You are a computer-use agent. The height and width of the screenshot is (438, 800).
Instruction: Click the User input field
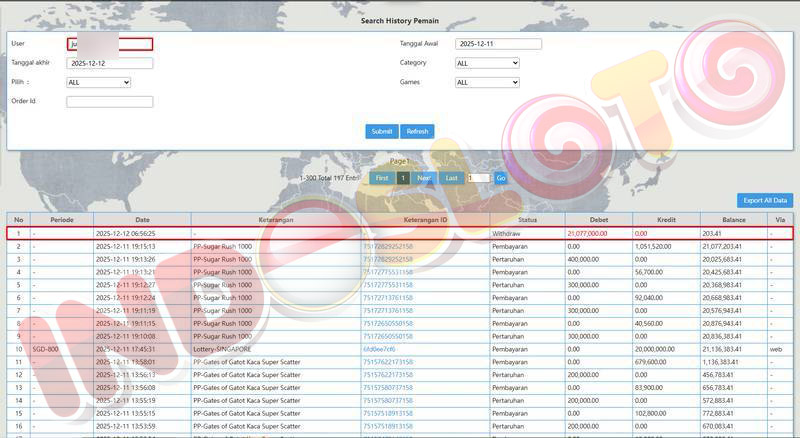coord(109,44)
